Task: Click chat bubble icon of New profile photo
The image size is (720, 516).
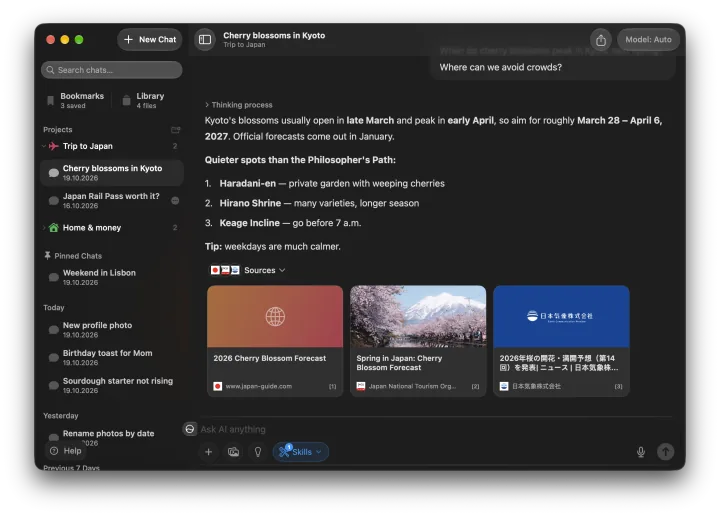Action: click(x=54, y=330)
